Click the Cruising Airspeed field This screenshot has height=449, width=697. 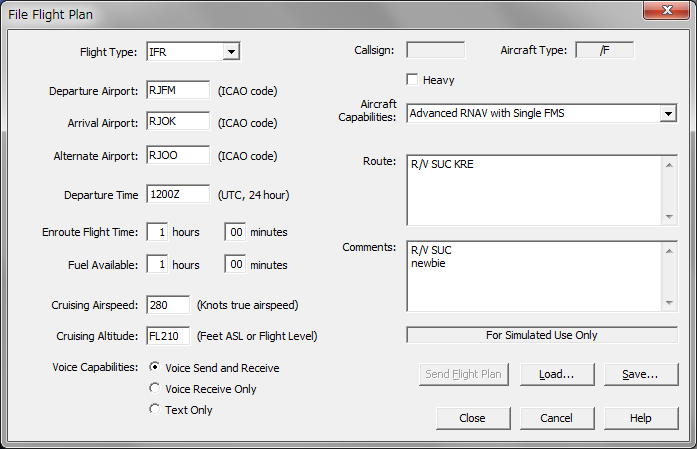168,305
